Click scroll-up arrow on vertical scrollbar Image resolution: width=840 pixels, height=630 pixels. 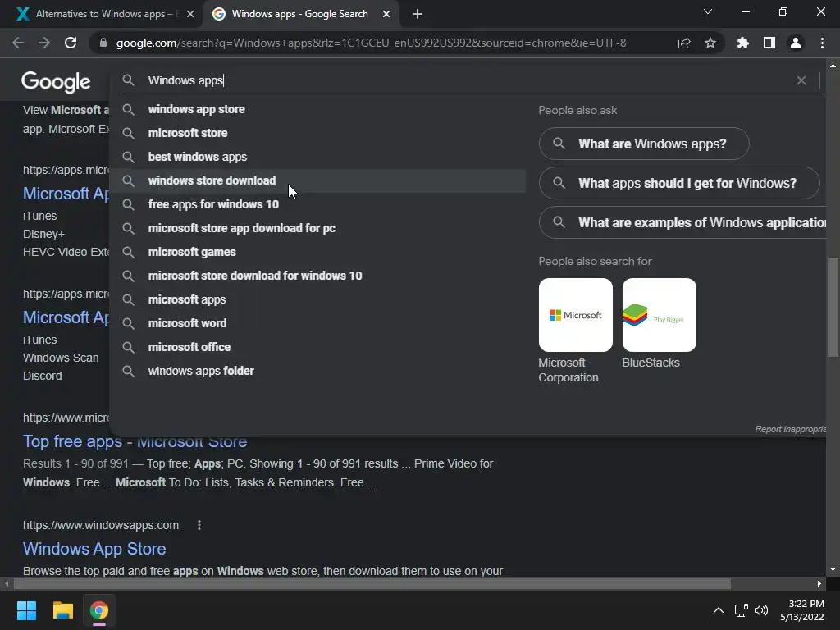click(x=833, y=66)
